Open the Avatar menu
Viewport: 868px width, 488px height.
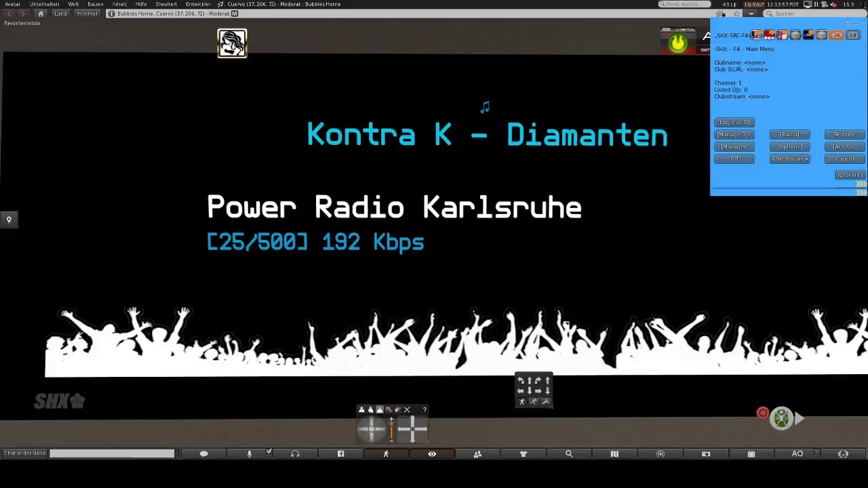[x=12, y=4]
